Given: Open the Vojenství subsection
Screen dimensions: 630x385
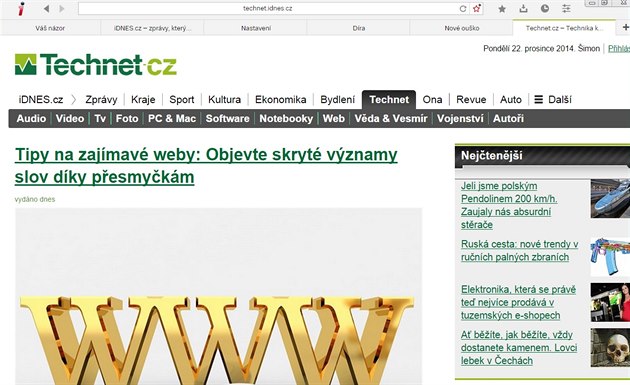Looking at the screenshot, I should [x=460, y=119].
